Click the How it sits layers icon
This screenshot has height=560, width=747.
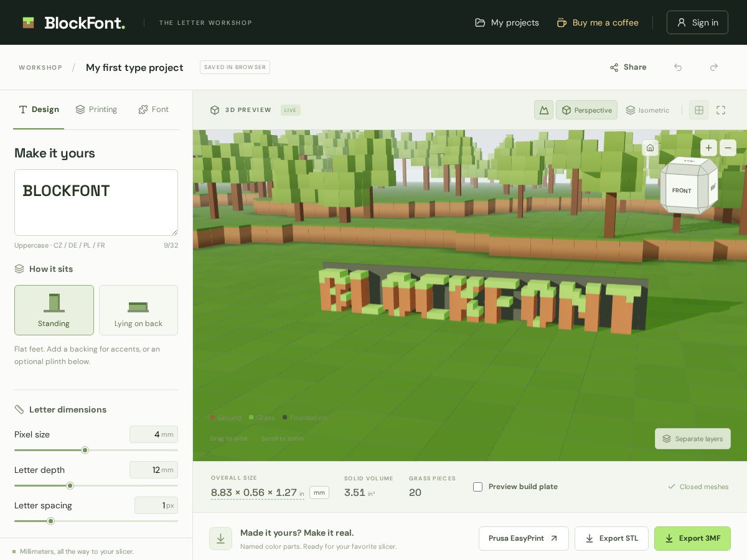pyautogui.click(x=19, y=269)
